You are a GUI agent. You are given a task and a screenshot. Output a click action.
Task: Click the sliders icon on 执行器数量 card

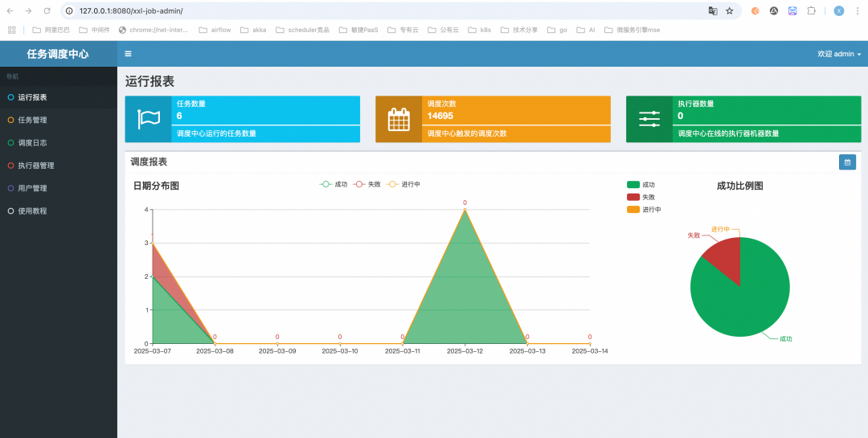(649, 119)
